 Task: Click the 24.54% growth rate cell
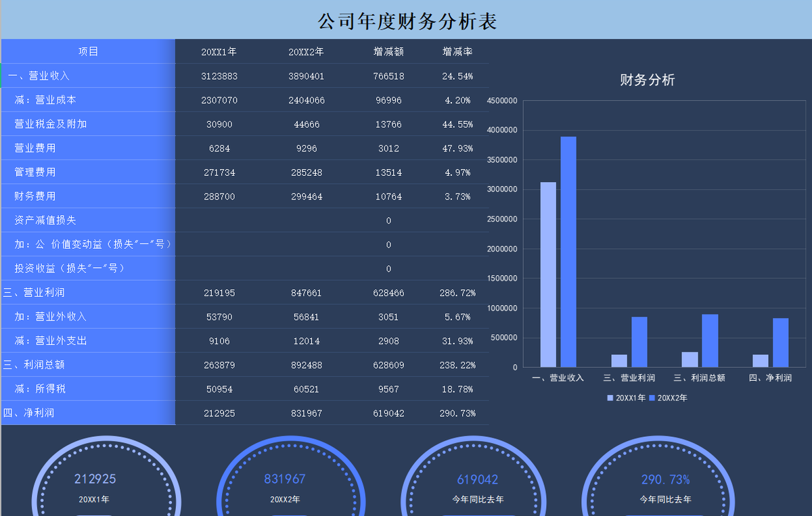pyautogui.click(x=457, y=76)
